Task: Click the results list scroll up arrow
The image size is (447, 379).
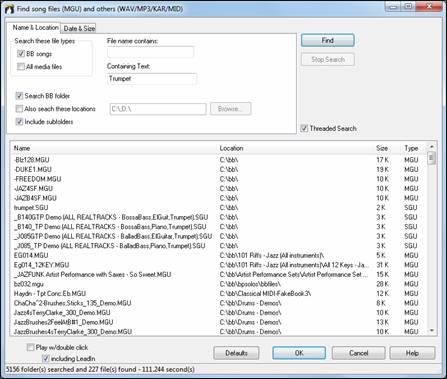Action: pos(432,147)
